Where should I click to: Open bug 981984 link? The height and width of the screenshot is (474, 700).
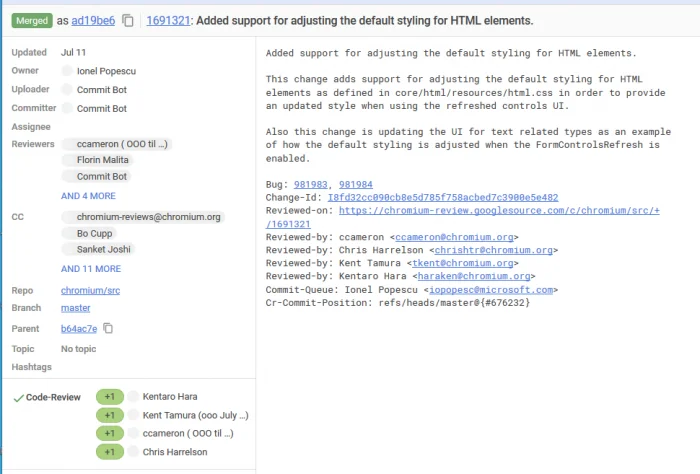click(x=356, y=185)
